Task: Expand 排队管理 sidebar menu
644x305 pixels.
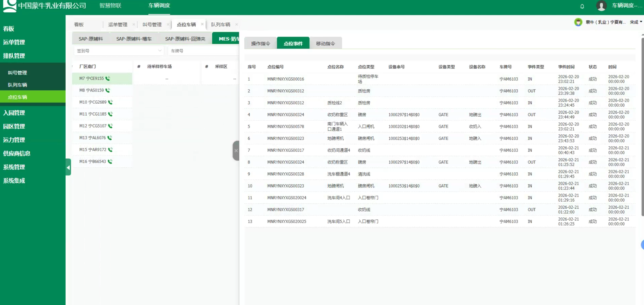Action: click(14, 56)
